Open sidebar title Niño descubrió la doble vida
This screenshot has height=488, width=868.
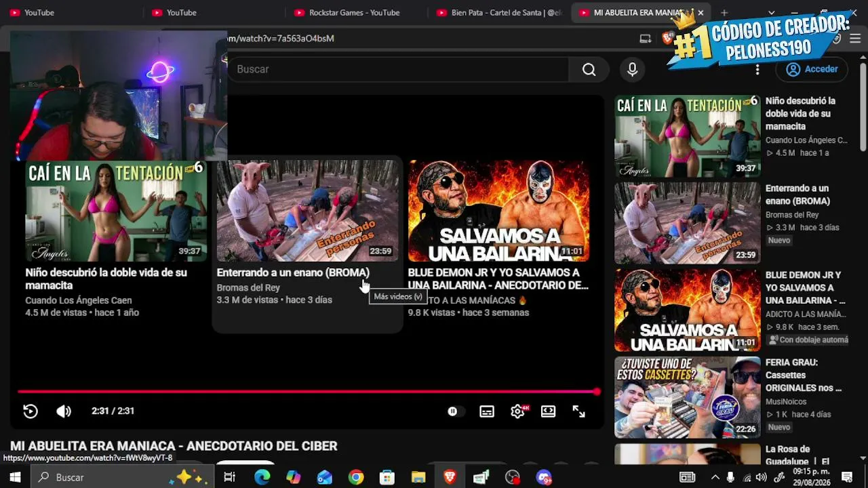[801, 113]
